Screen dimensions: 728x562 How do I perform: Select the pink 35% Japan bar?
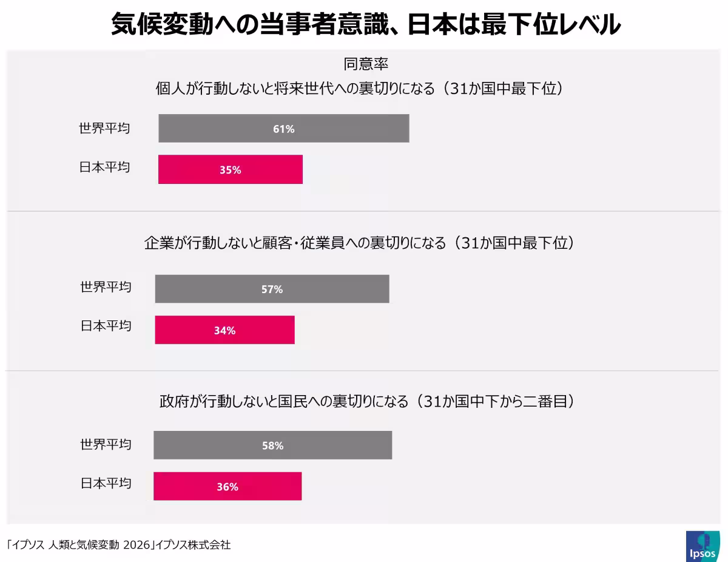tap(230, 170)
